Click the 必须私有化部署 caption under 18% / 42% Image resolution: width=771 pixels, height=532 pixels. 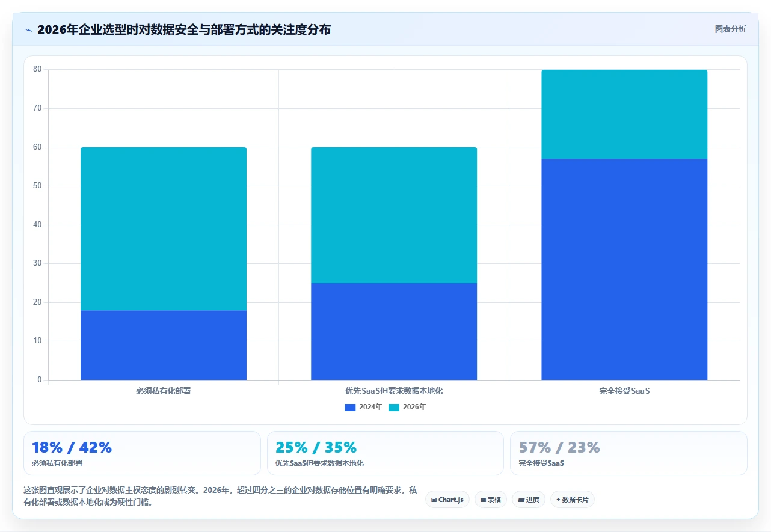(x=57, y=464)
